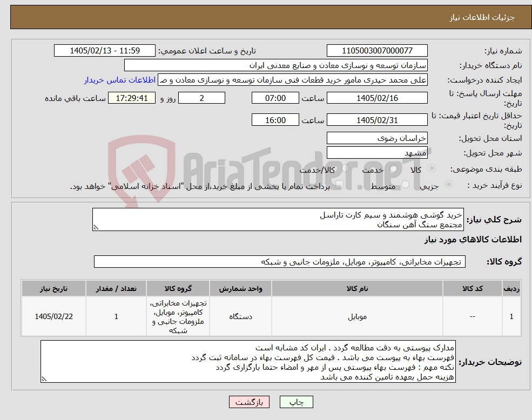Click the price validity date 1405/02/31
This screenshot has width=532, height=420.
coord(377,120)
